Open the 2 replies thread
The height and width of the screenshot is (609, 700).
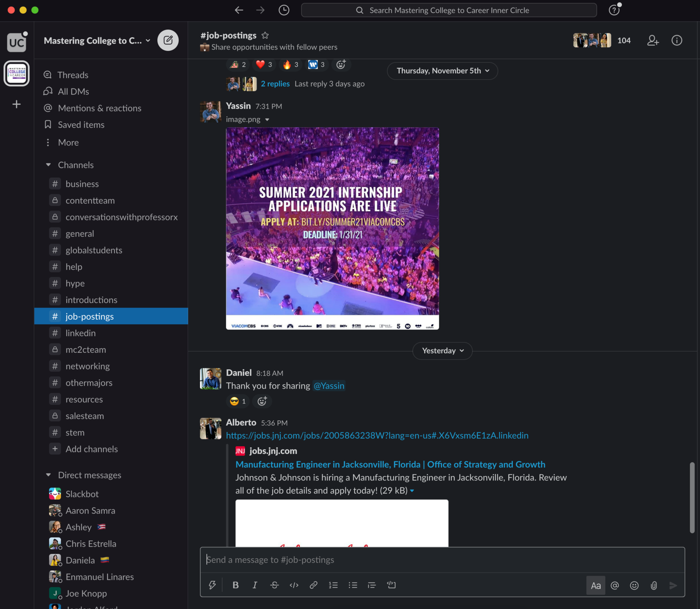pyautogui.click(x=275, y=84)
